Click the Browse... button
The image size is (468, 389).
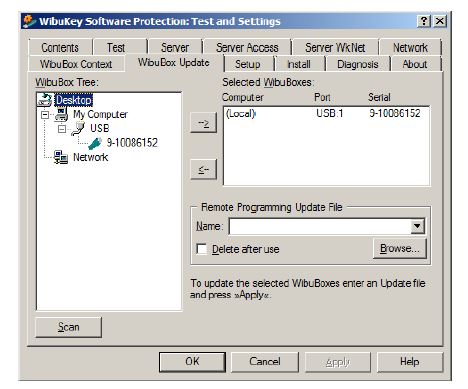click(x=400, y=248)
